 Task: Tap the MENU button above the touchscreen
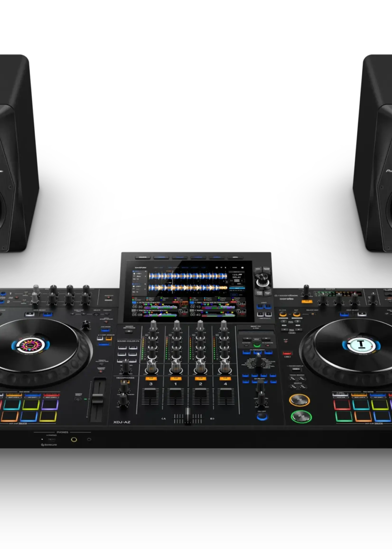[235, 257]
